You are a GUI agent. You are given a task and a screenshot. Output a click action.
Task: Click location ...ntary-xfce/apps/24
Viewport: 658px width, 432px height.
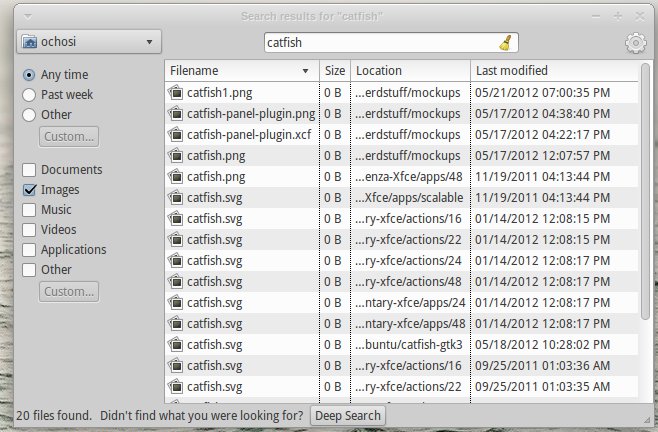[410, 303]
